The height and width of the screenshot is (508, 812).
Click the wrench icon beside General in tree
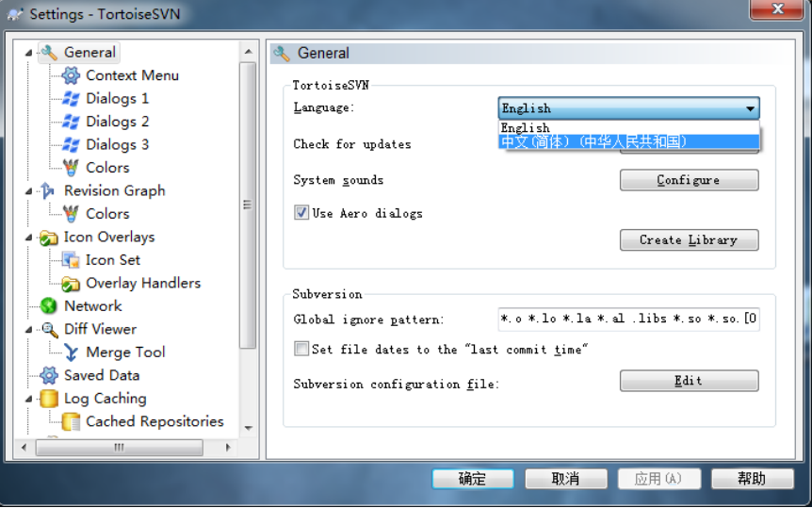pyautogui.click(x=49, y=53)
